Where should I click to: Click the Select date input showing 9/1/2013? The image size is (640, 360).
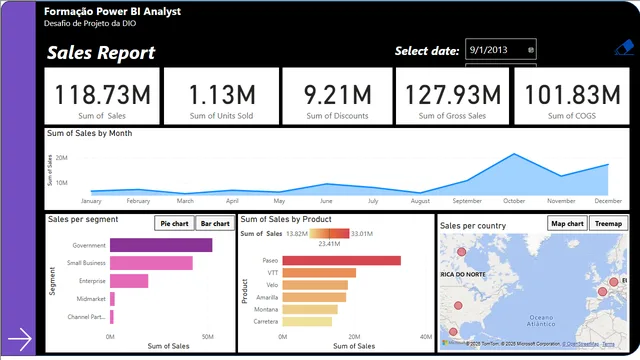click(x=501, y=49)
